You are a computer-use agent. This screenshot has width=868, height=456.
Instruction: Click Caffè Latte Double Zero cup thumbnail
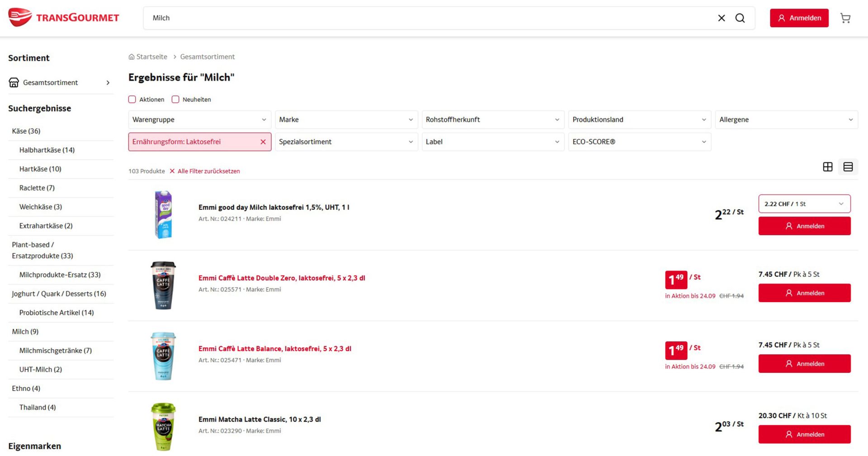pos(163,285)
